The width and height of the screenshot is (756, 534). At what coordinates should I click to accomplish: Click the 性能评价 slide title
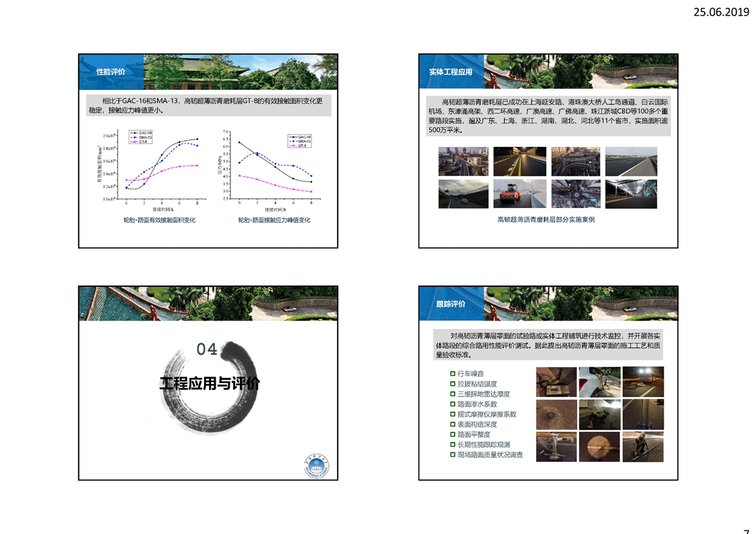[x=110, y=72]
